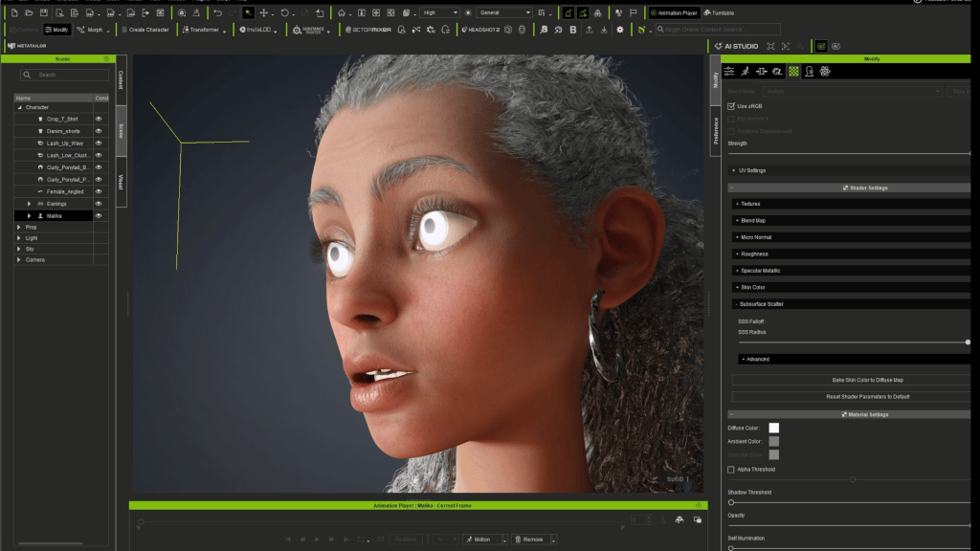This screenshot has height=551, width=980.
Task: Open Headshot 2 plugin
Action: click(480, 30)
